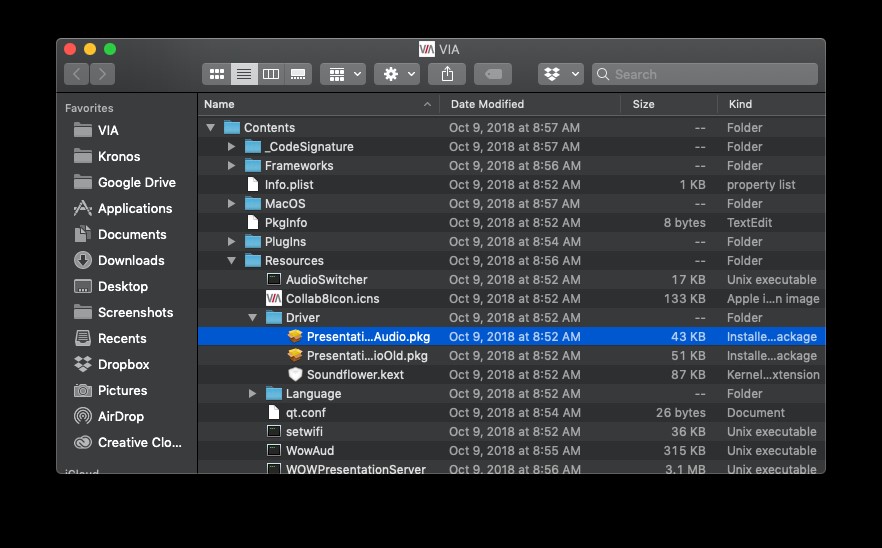The width and height of the screenshot is (882, 548).
Task: Select Collab8Icon.icns file
Action: tap(511, 299)
